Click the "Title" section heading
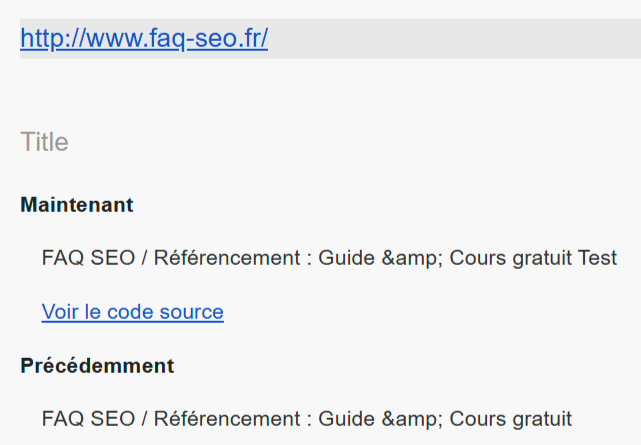Viewport: 641px width, 445px height. click(x=44, y=142)
